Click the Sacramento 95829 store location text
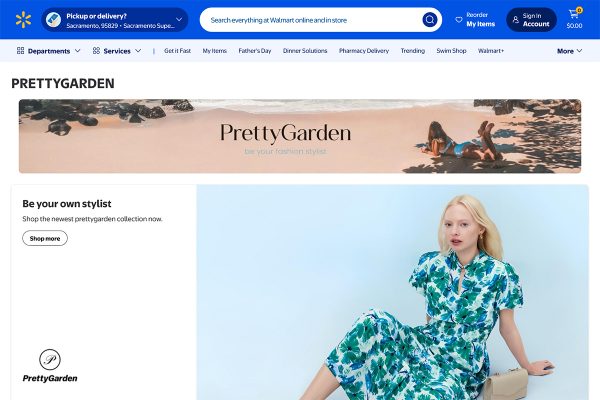The height and width of the screenshot is (400, 600). [120, 26]
